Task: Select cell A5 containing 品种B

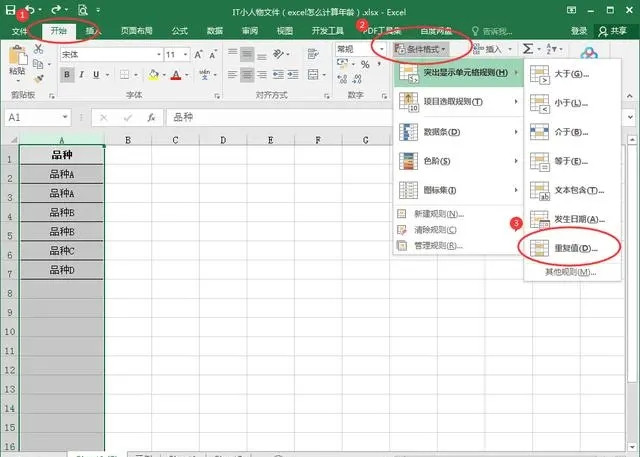Action: pyautogui.click(x=62, y=232)
